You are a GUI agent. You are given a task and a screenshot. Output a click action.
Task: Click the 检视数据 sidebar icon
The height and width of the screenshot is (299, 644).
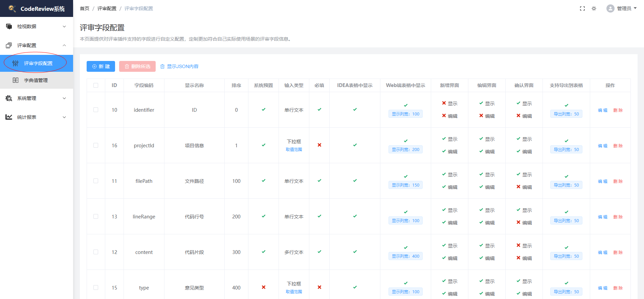9,26
